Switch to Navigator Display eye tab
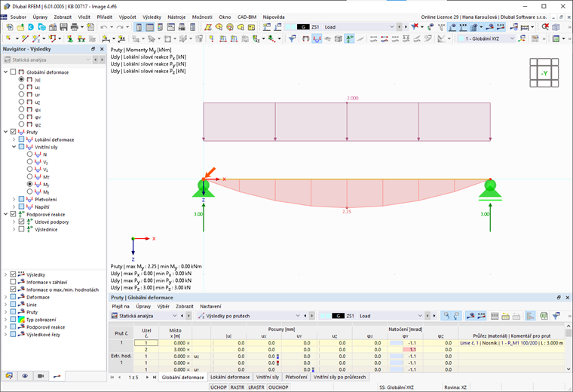The image size is (573, 392). 25,376
